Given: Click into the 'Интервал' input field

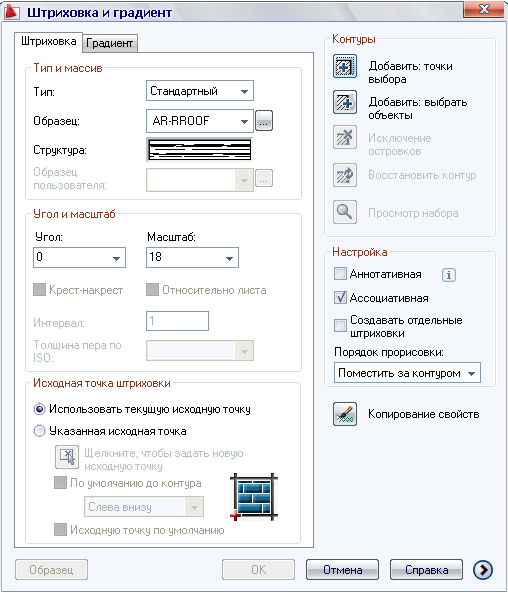Looking at the screenshot, I should click(177, 321).
